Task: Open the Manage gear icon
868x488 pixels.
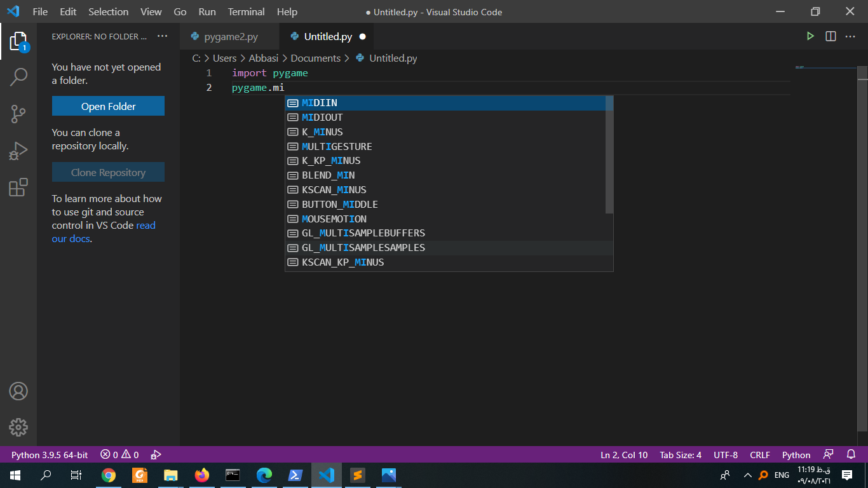Action: (18, 427)
